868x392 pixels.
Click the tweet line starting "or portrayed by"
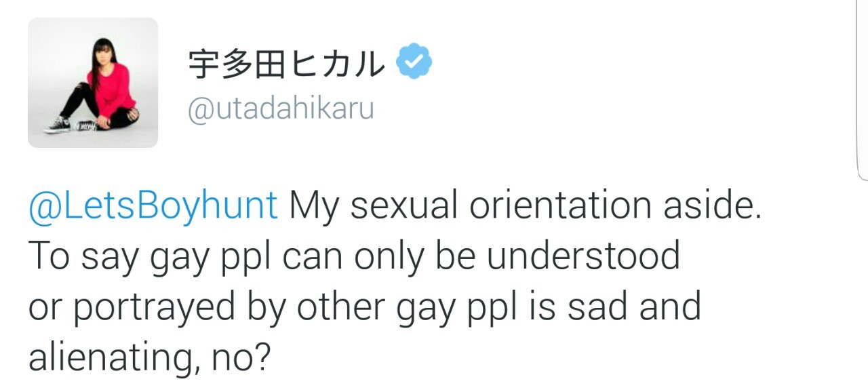(364, 306)
